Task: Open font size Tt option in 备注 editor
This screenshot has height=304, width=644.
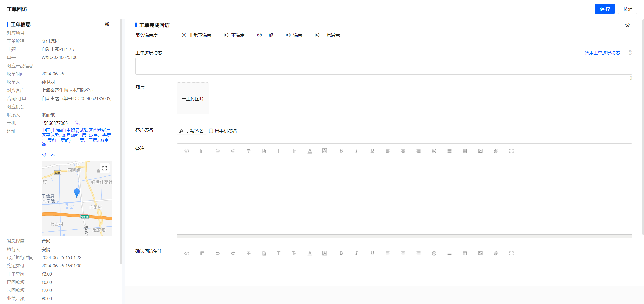Action: click(x=294, y=151)
